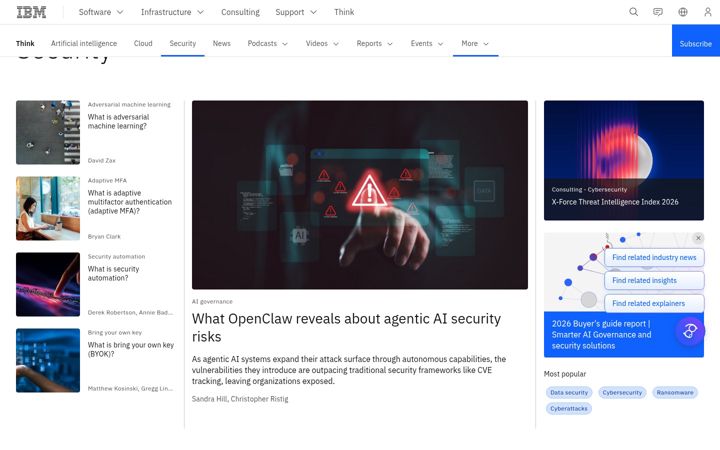The image size is (720, 450).
Task: Click Find related industry news
Action: click(x=654, y=258)
